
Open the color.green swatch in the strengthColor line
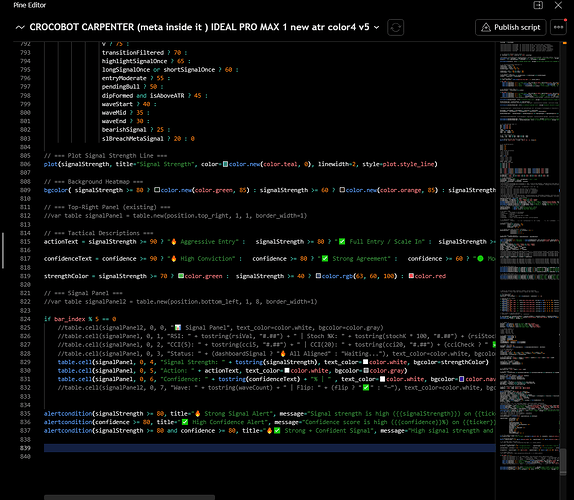tap(181, 276)
